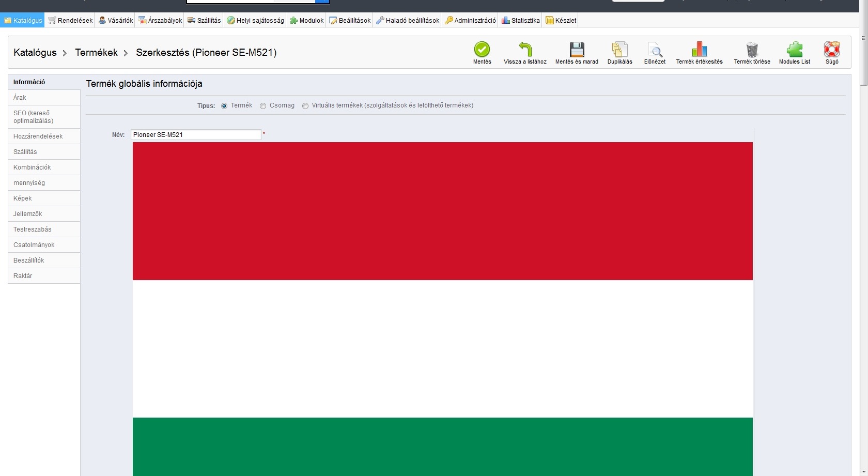This screenshot has width=868, height=476.
Task: Click the Rendelések cart icon in menu bar
Action: pos(52,21)
